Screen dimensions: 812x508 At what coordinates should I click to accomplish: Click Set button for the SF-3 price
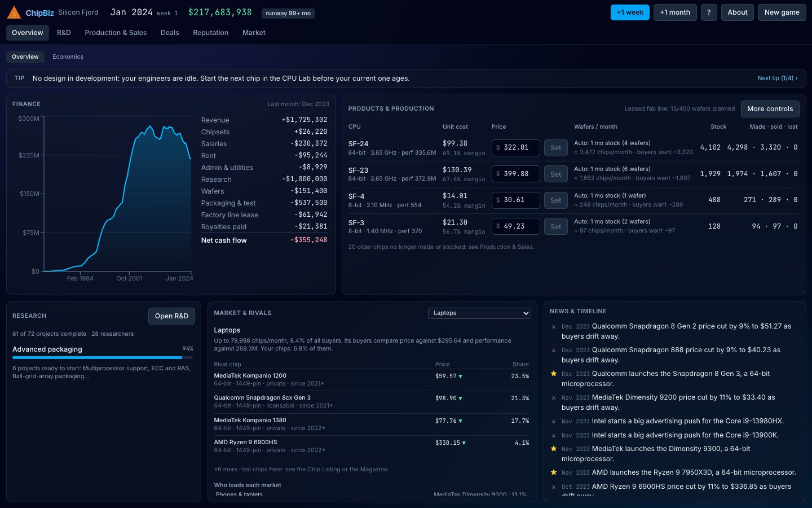pos(555,226)
